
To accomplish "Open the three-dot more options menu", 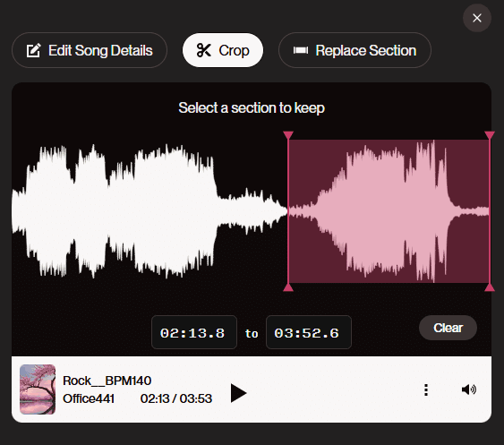I will click(x=426, y=389).
